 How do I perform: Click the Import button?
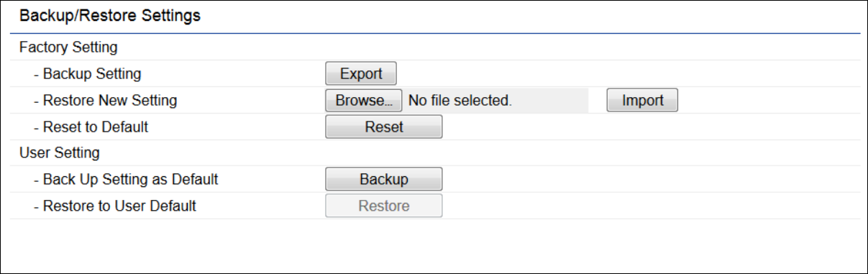pyautogui.click(x=642, y=100)
